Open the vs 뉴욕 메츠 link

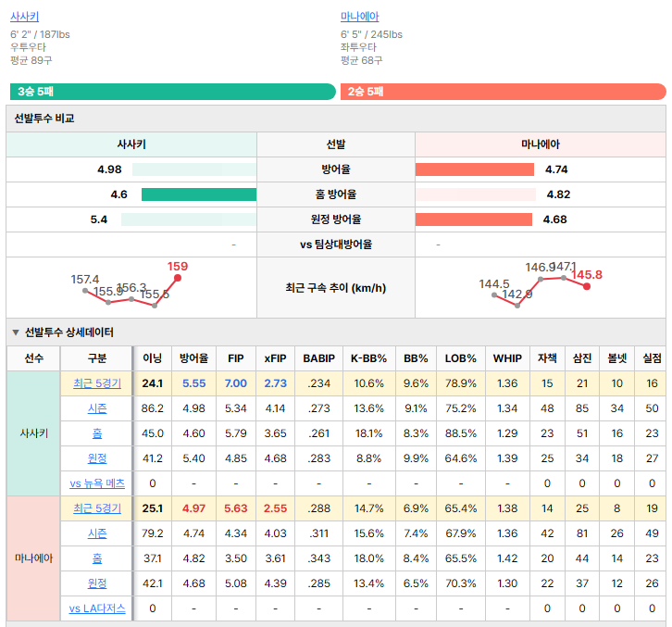[97, 483]
